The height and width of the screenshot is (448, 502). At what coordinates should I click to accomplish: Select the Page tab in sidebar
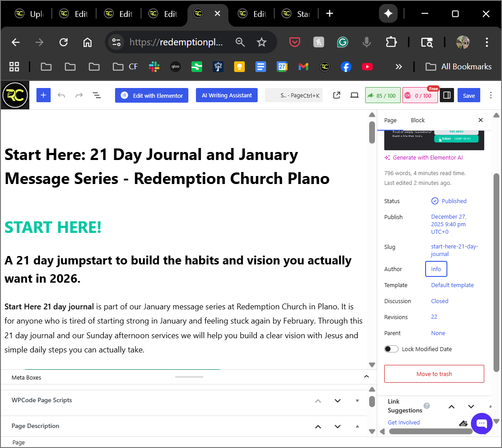click(x=390, y=120)
